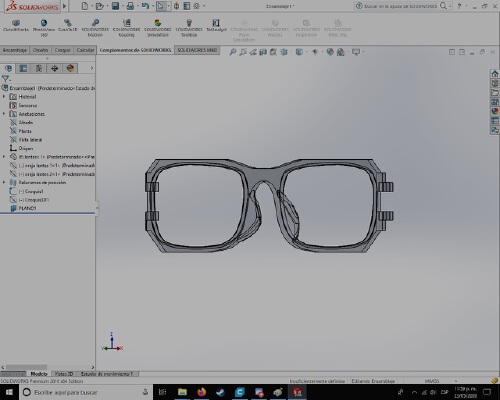The height and width of the screenshot is (400, 500).
Task: Open the Options gear icon
Action: pyautogui.click(x=197, y=6)
